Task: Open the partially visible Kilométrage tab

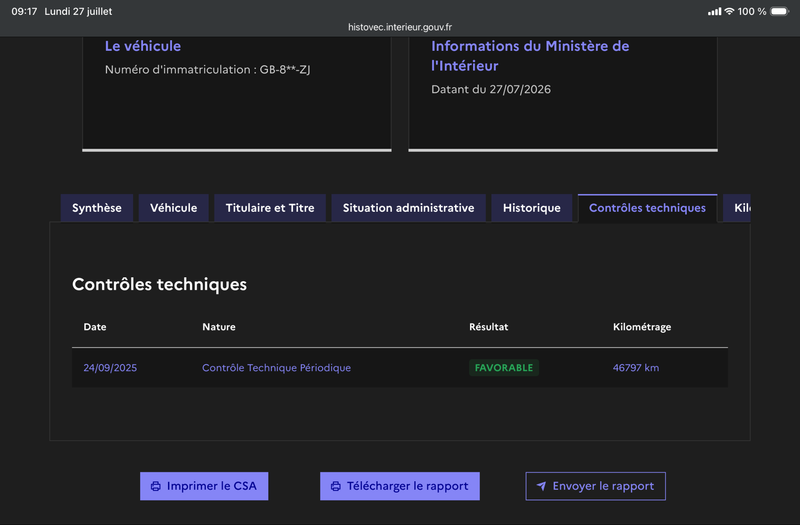Action: point(737,208)
